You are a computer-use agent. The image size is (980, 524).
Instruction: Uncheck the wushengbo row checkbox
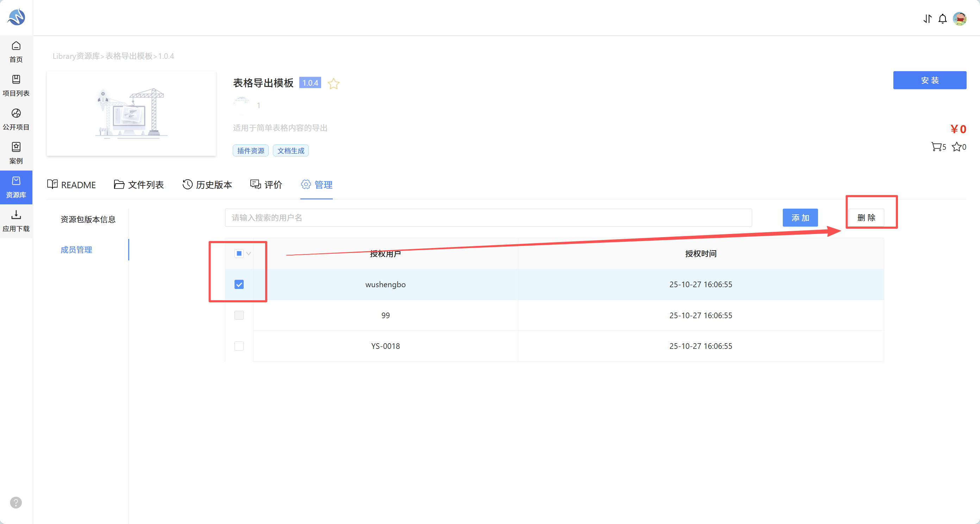239,284
